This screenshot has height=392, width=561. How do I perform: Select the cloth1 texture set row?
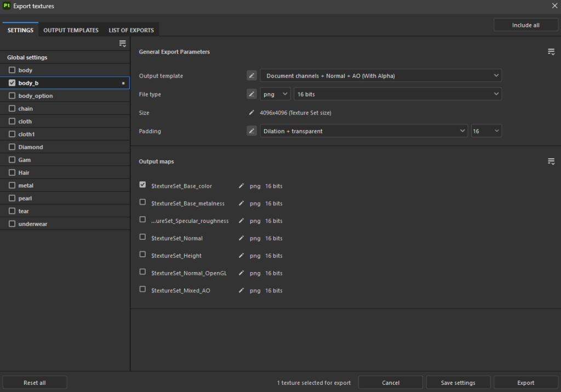[65, 134]
